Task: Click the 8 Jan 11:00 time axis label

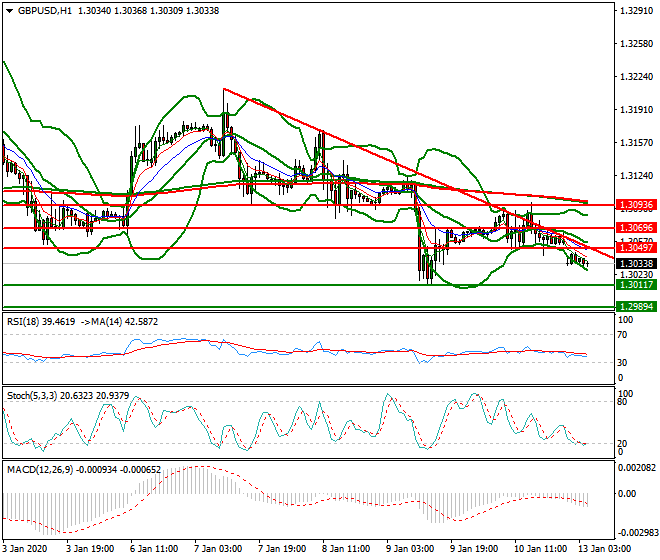Action: tap(346, 549)
